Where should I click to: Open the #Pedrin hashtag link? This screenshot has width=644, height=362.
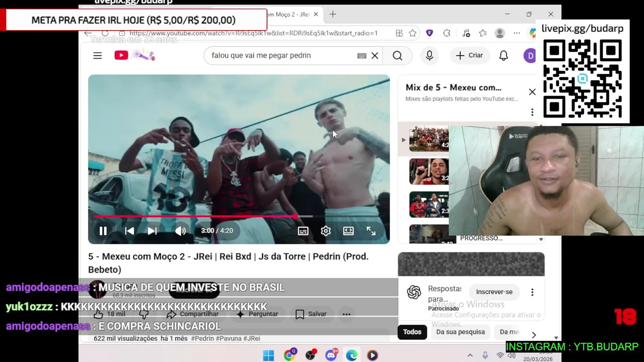(x=202, y=338)
